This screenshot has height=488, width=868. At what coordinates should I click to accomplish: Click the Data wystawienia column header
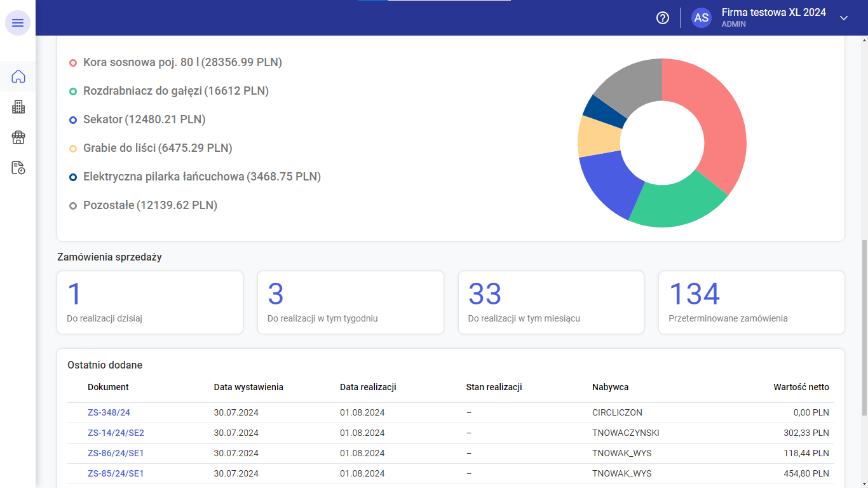tap(248, 387)
